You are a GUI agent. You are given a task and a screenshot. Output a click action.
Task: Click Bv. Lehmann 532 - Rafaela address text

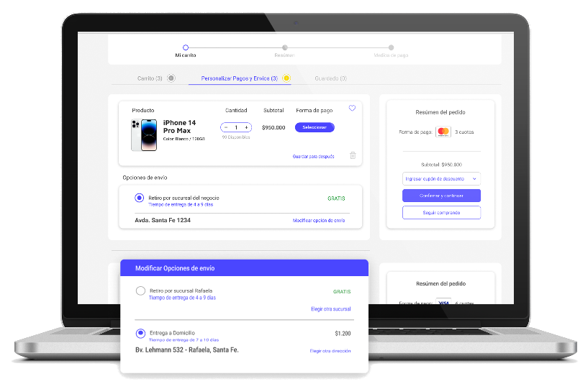(x=186, y=350)
